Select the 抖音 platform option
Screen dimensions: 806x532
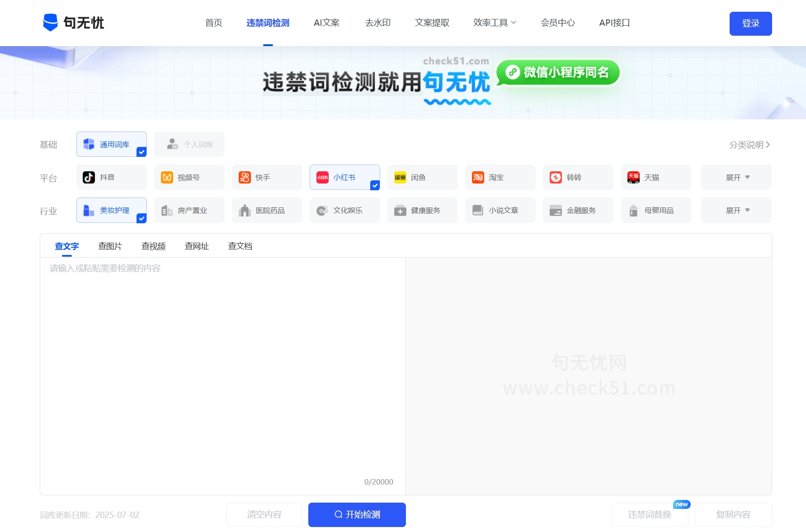pyautogui.click(x=112, y=177)
